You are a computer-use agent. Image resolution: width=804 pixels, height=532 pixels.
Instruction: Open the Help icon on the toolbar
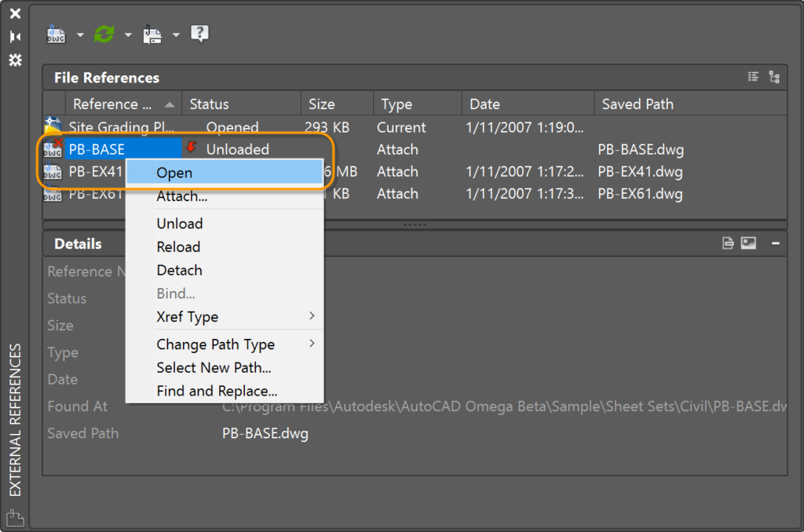pos(199,34)
